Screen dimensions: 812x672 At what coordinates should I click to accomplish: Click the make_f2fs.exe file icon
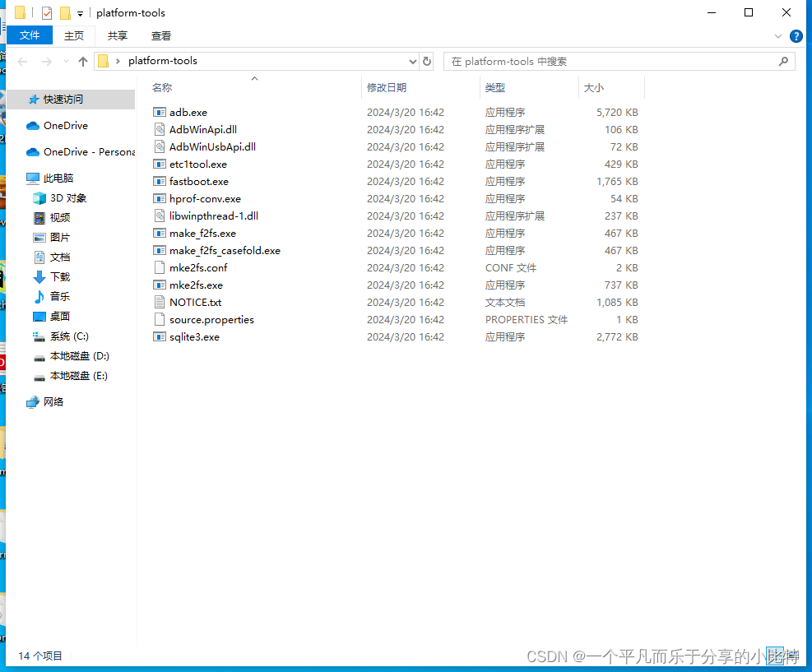(160, 233)
